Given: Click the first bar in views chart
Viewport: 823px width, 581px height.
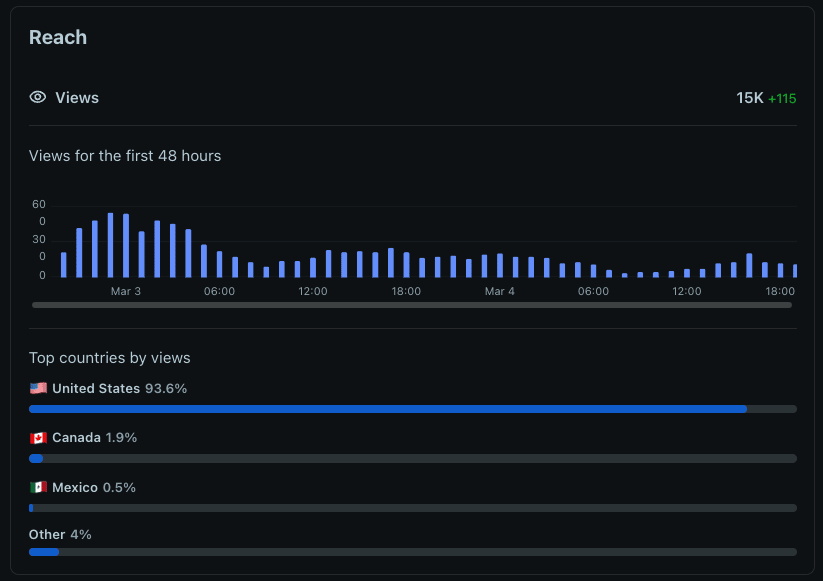Looking at the screenshot, I should click(64, 265).
